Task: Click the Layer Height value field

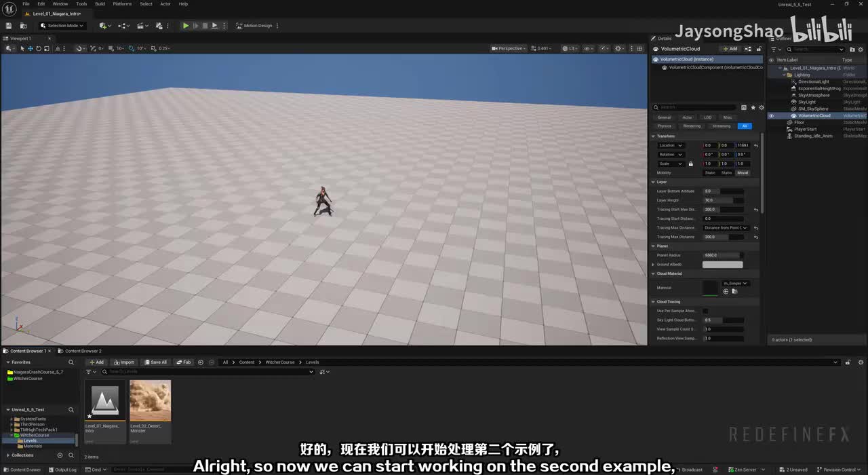Action: pyautogui.click(x=723, y=200)
